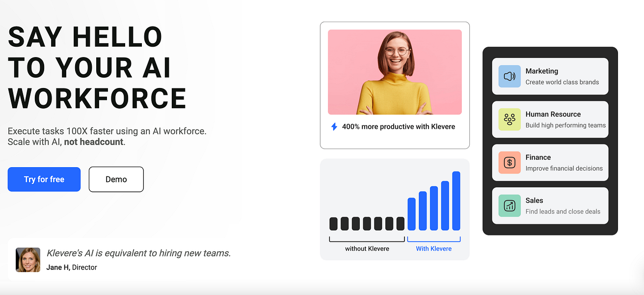Click the Finance dollar icon
Image resolution: width=644 pixels, height=295 pixels.
(509, 162)
